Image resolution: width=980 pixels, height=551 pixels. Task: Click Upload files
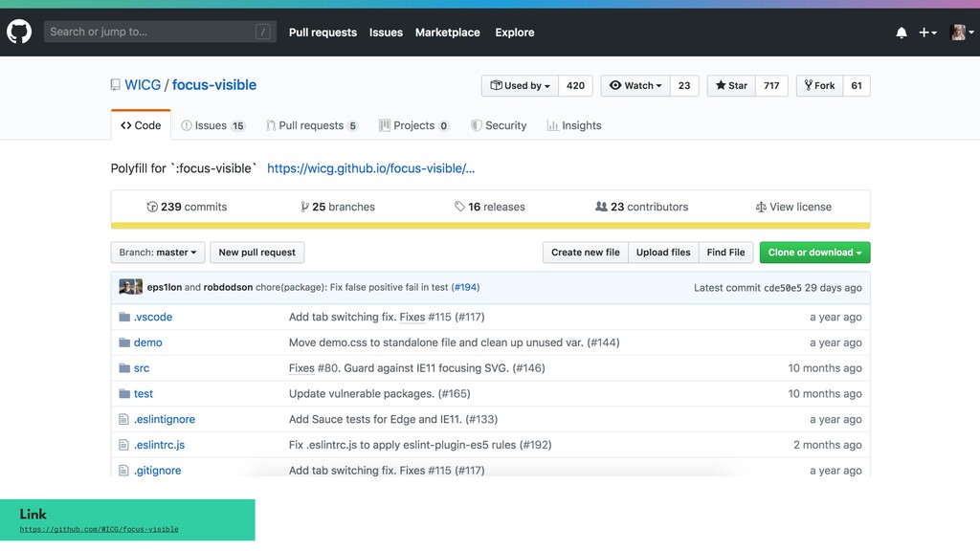[663, 253]
